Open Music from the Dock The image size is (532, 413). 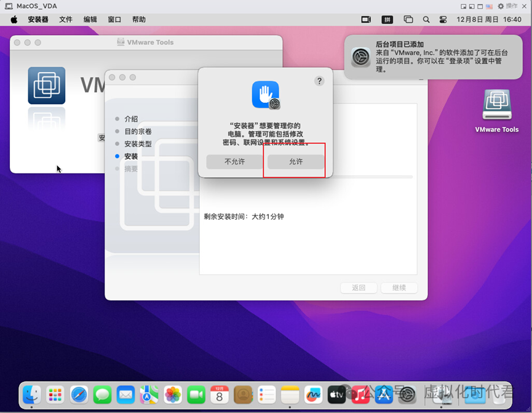pyautogui.click(x=360, y=395)
